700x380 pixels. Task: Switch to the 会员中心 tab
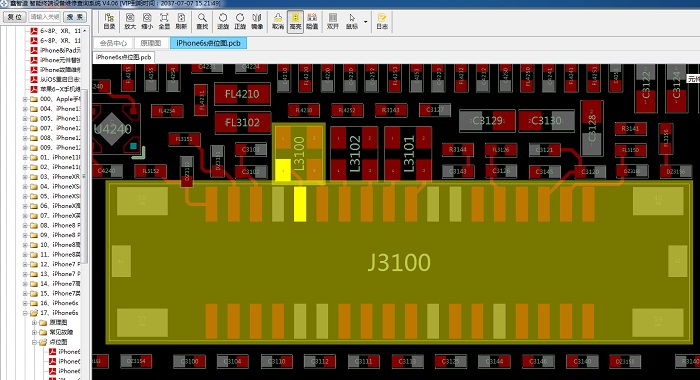pos(113,43)
